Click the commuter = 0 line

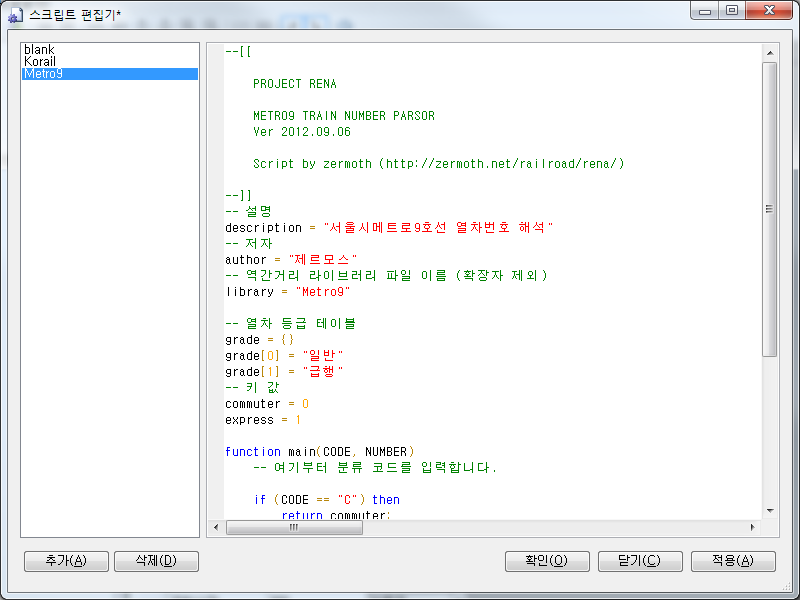tap(267, 404)
